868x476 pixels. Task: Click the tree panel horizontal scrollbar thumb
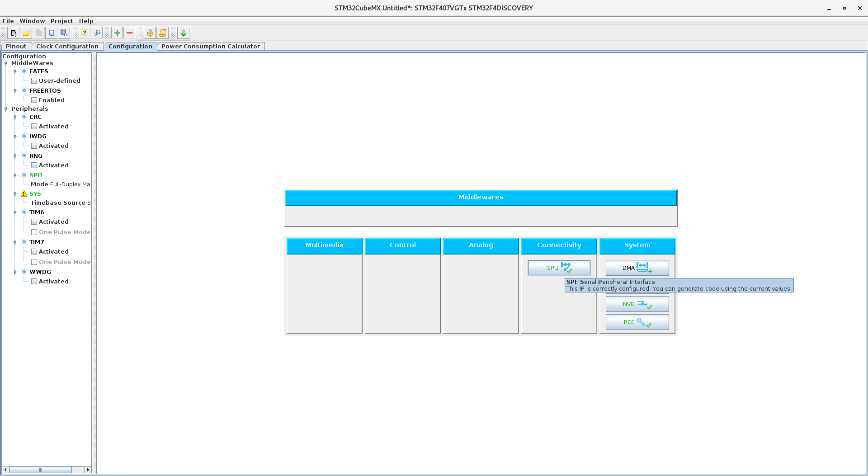coord(41,470)
